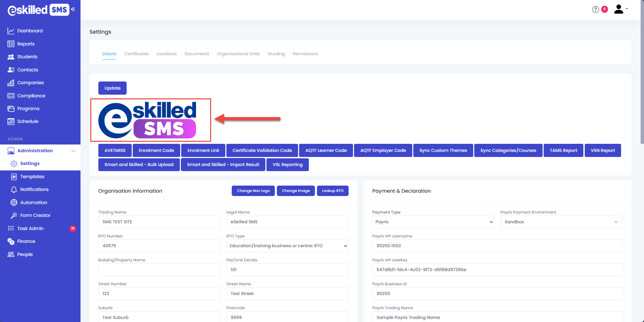Click the Students icon in sidebar
This screenshot has width=644, height=322.
[11, 57]
